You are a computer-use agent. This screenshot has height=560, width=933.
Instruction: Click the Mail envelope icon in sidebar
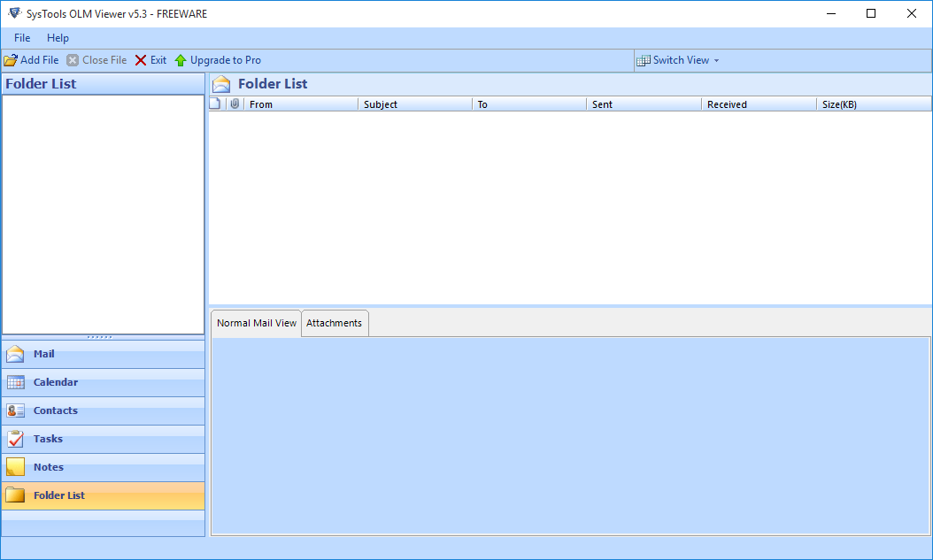point(15,354)
